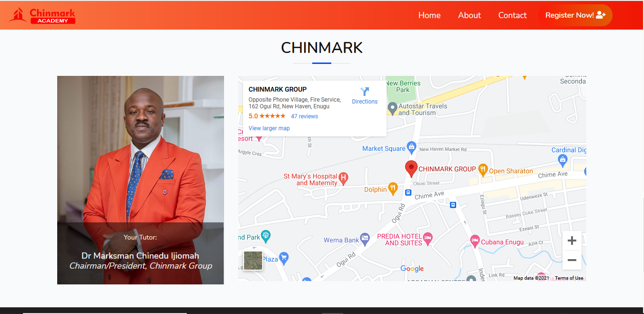Select the Cubana Enugu marker icon

tap(475, 241)
